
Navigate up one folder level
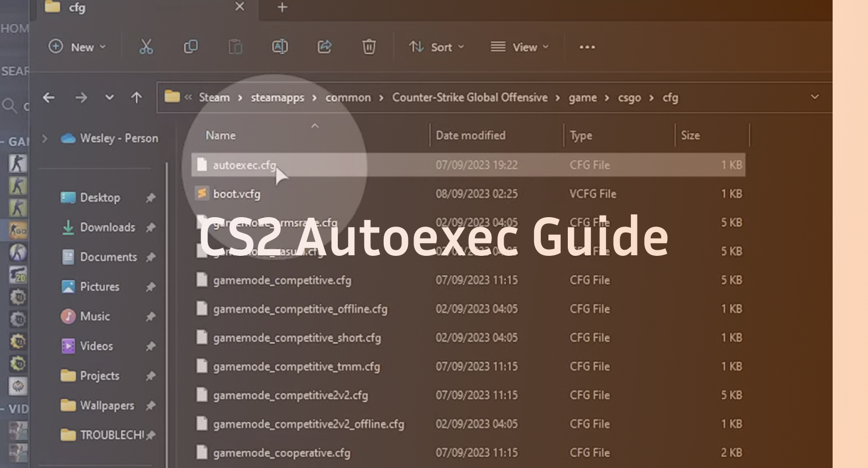137,98
